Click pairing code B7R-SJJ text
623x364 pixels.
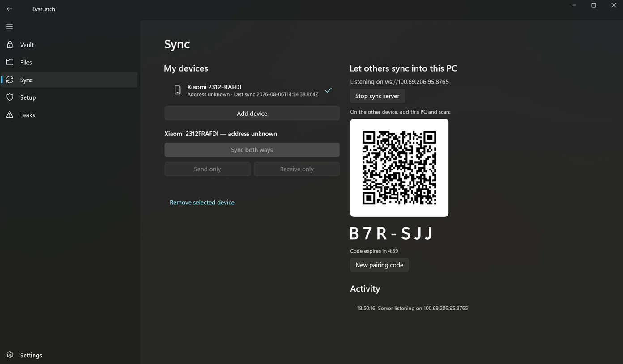click(391, 233)
